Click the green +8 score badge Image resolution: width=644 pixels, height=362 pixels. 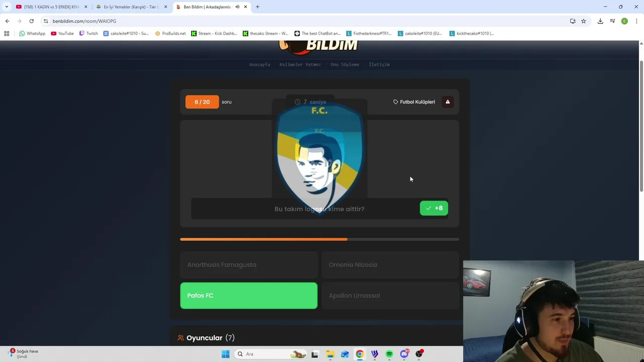pyautogui.click(x=434, y=208)
